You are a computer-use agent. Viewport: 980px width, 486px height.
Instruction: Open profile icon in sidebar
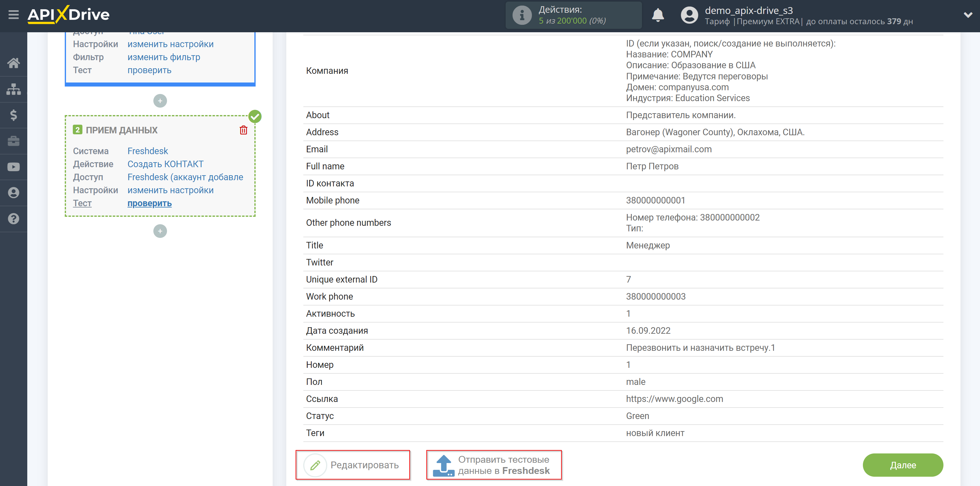(14, 193)
